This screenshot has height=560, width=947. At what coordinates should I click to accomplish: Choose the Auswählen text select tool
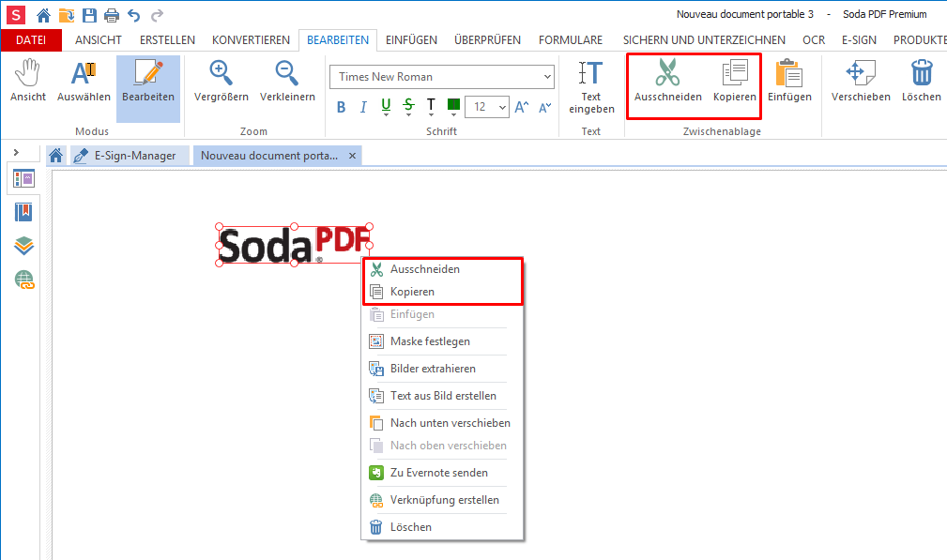pos(84,81)
